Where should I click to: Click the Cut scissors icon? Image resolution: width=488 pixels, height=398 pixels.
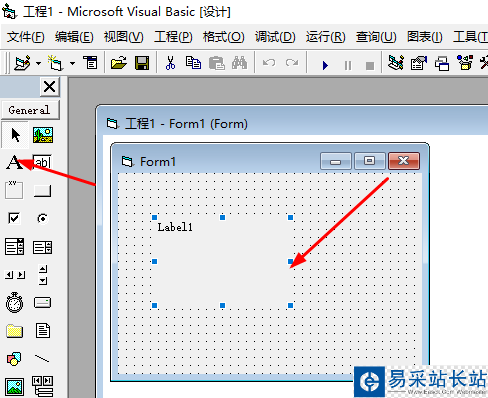click(x=170, y=63)
